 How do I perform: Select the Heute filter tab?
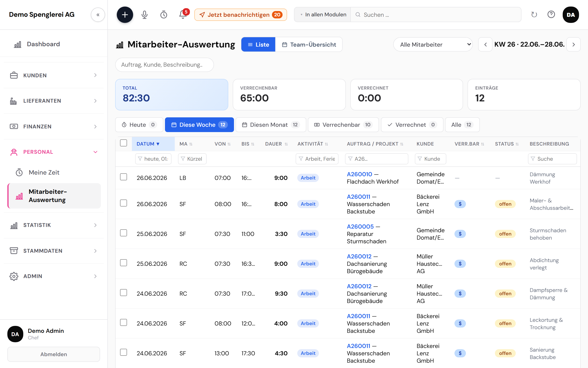click(x=139, y=125)
